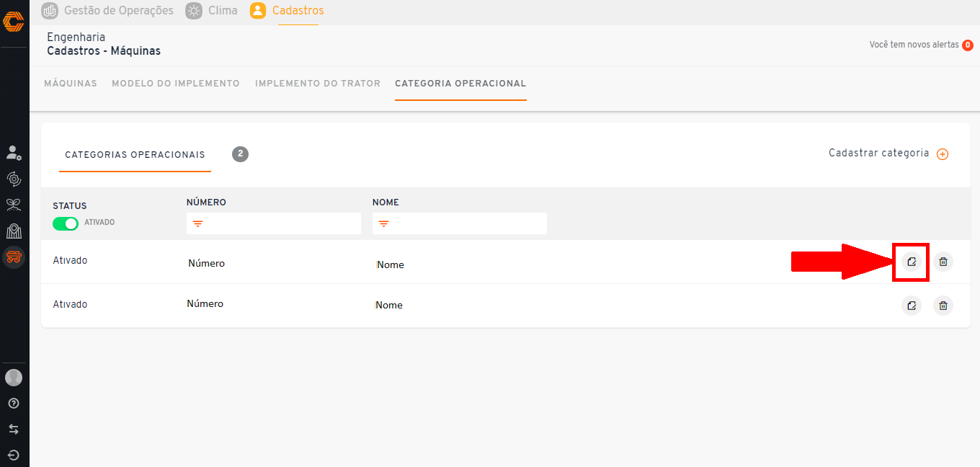Click 'Número' cell in second row
980x467 pixels.
205,304
